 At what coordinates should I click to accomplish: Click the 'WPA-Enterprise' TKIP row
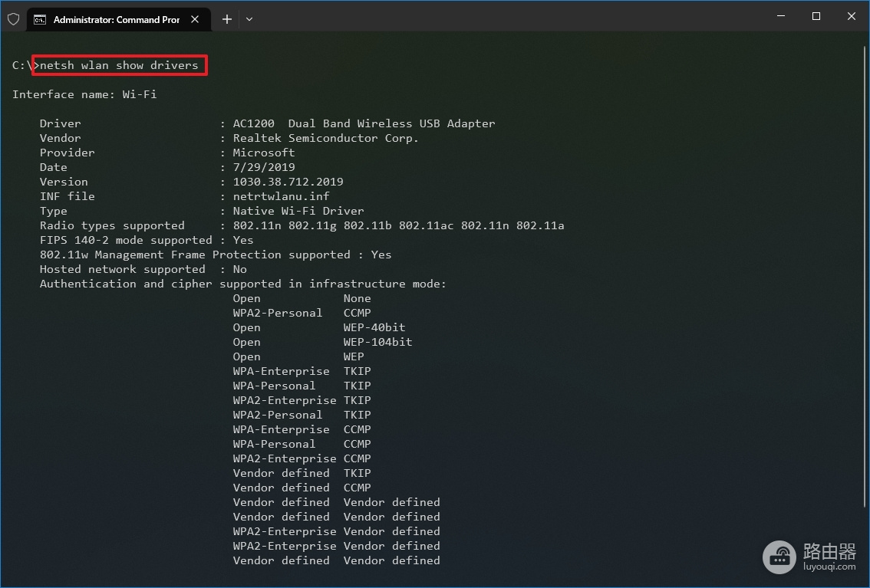302,371
